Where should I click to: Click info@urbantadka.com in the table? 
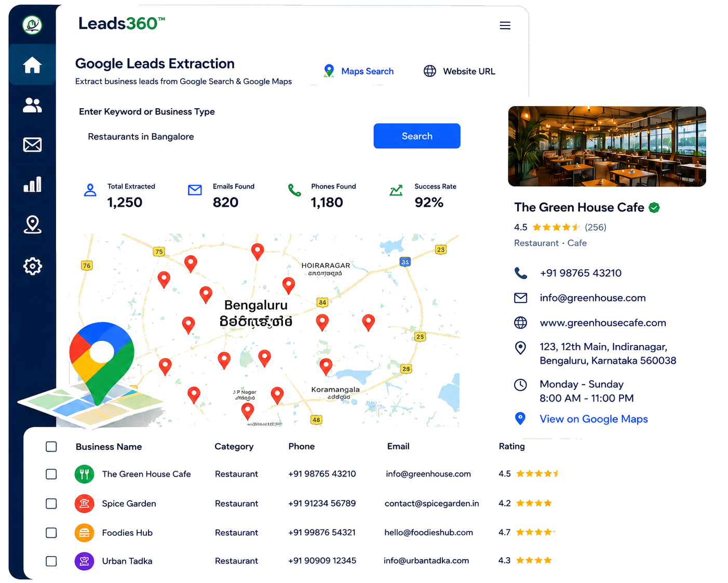tap(426, 561)
